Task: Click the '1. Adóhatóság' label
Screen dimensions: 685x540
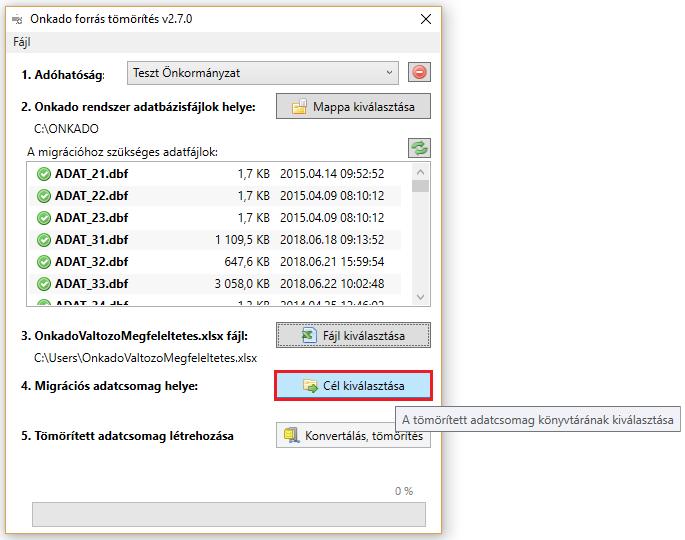Action: (63, 75)
